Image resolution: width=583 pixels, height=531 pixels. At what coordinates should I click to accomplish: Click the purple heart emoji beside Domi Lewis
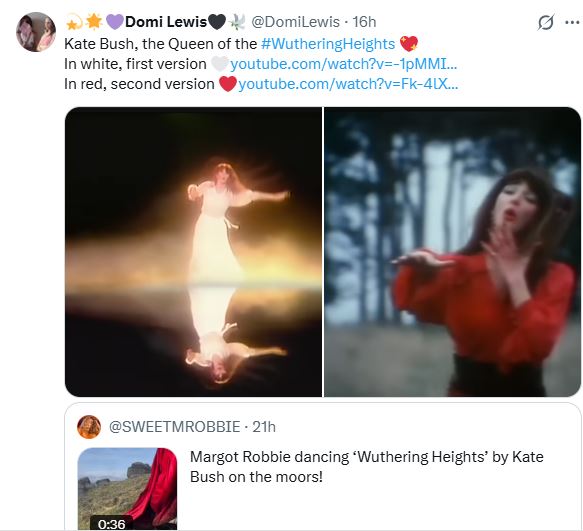[x=115, y=22]
